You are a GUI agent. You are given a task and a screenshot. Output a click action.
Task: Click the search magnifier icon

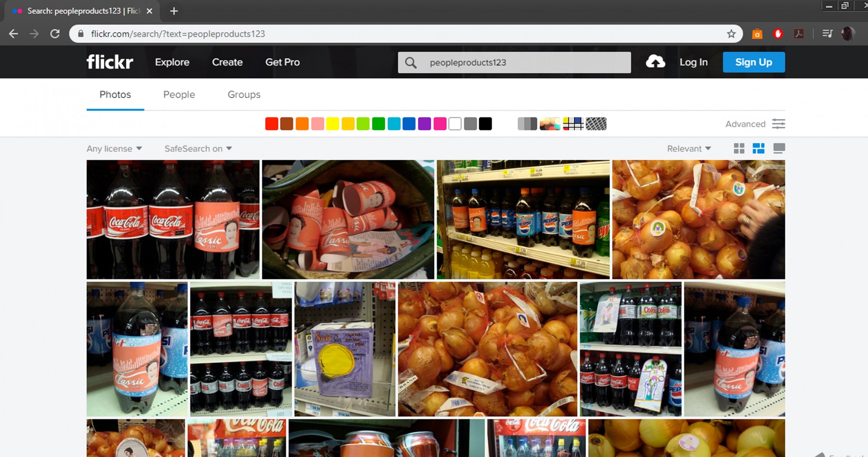pyautogui.click(x=411, y=63)
